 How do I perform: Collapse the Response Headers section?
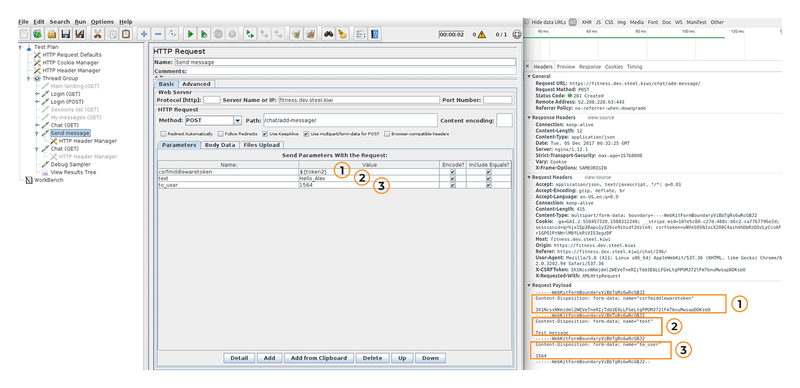[x=529, y=117]
